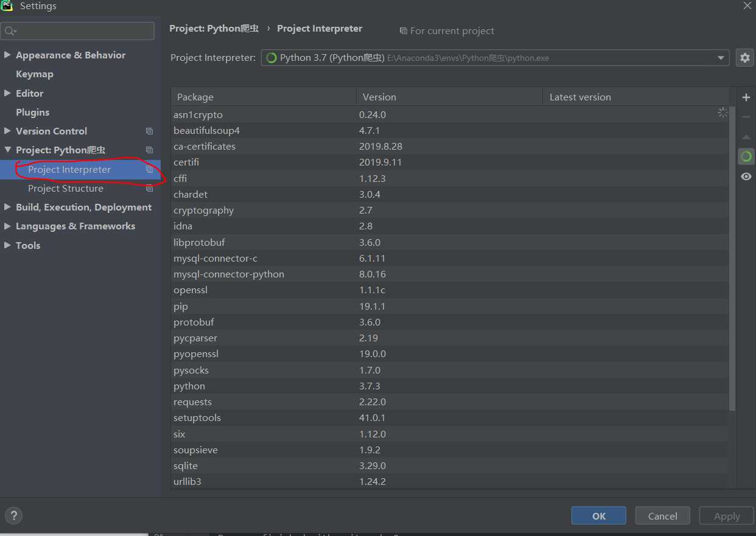Select the pip package row

click(x=450, y=306)
